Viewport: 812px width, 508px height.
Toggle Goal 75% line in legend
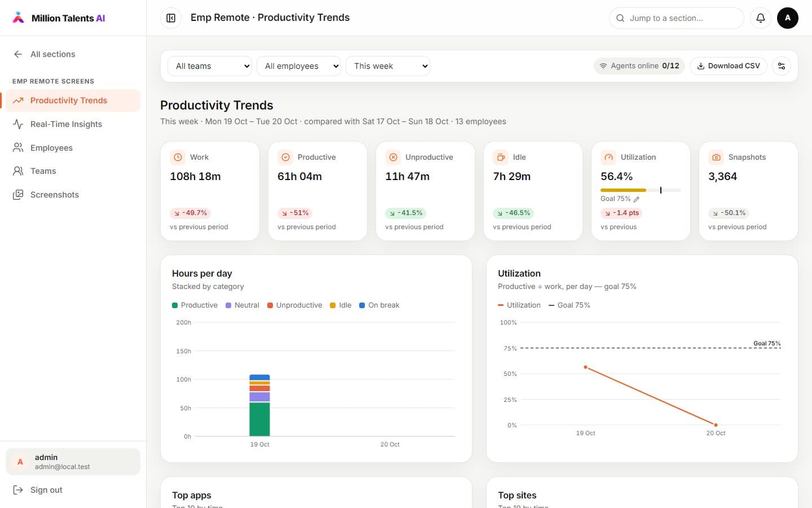coord(570,305)
